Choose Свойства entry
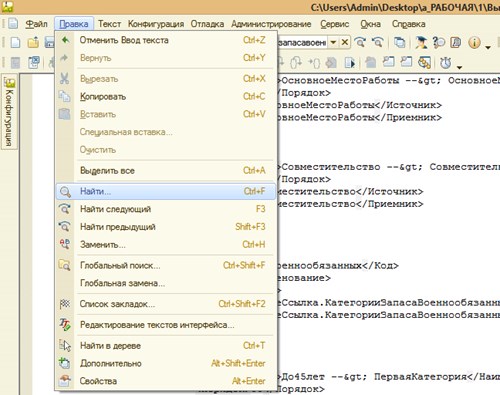The height and width of the screenshot is (395, 500). [x=166, y=381]
